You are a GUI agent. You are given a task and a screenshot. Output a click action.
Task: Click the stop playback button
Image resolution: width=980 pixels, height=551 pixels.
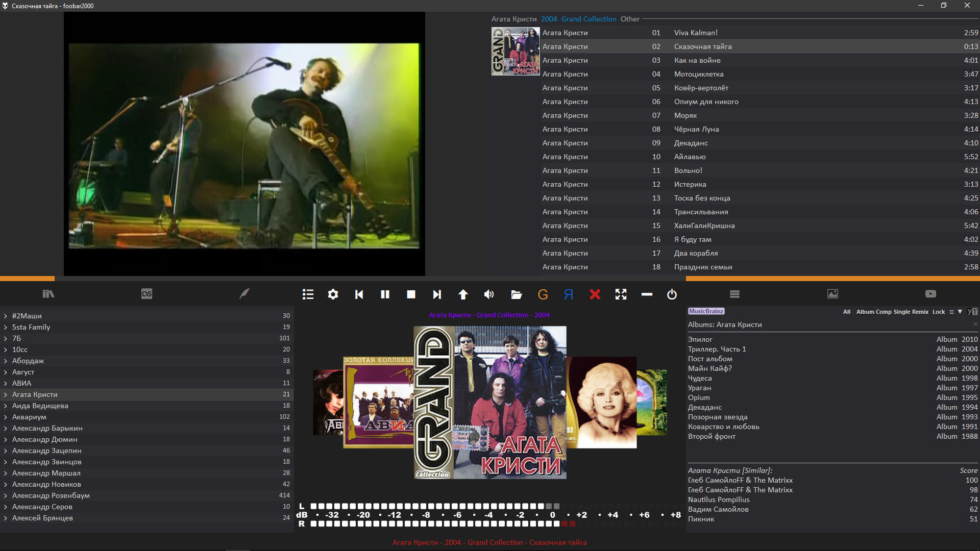[x=411, y=294]
